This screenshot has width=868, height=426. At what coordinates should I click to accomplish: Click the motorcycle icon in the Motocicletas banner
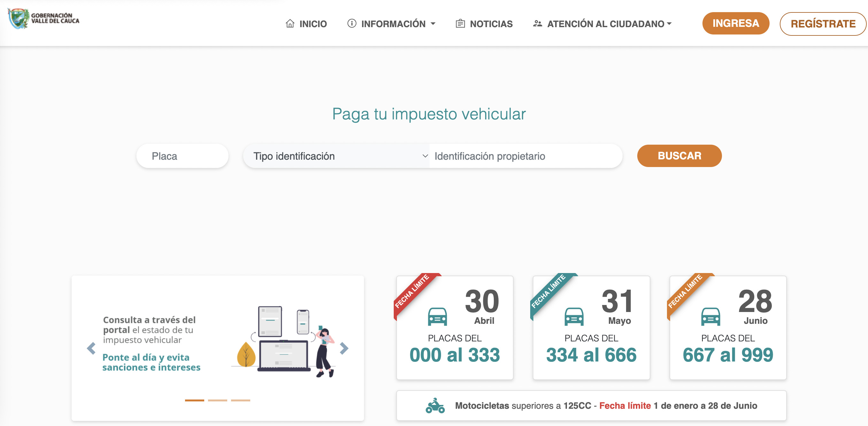pyautogui.click(x=435, y=406)
